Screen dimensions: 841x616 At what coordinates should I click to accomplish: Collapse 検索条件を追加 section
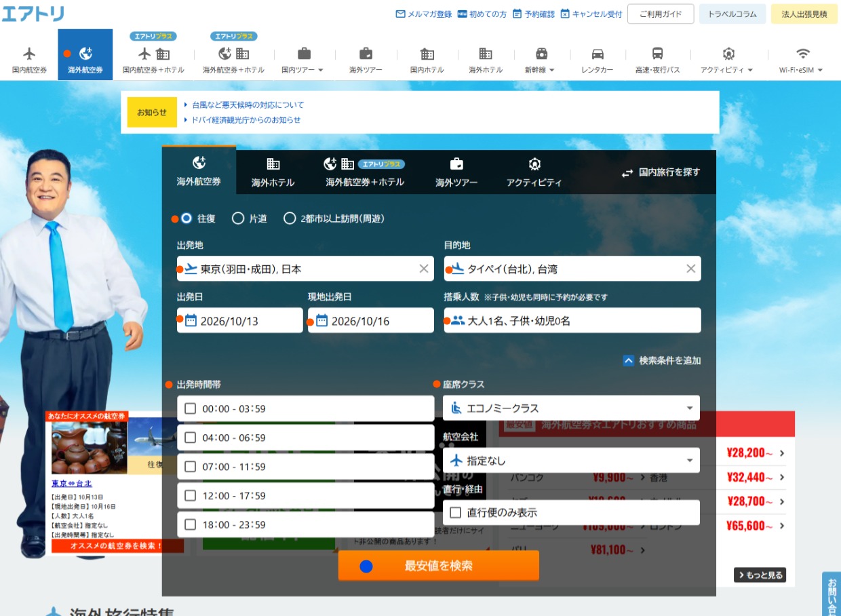coord(662,360)
